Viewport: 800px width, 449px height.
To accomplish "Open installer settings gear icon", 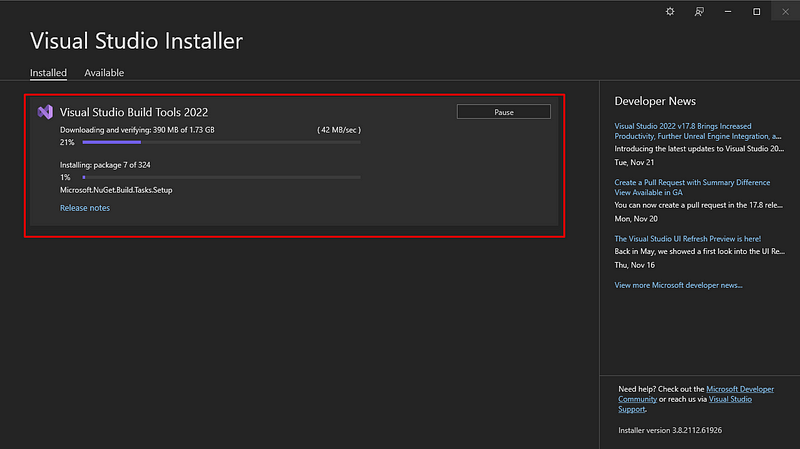I will [670, 11].
